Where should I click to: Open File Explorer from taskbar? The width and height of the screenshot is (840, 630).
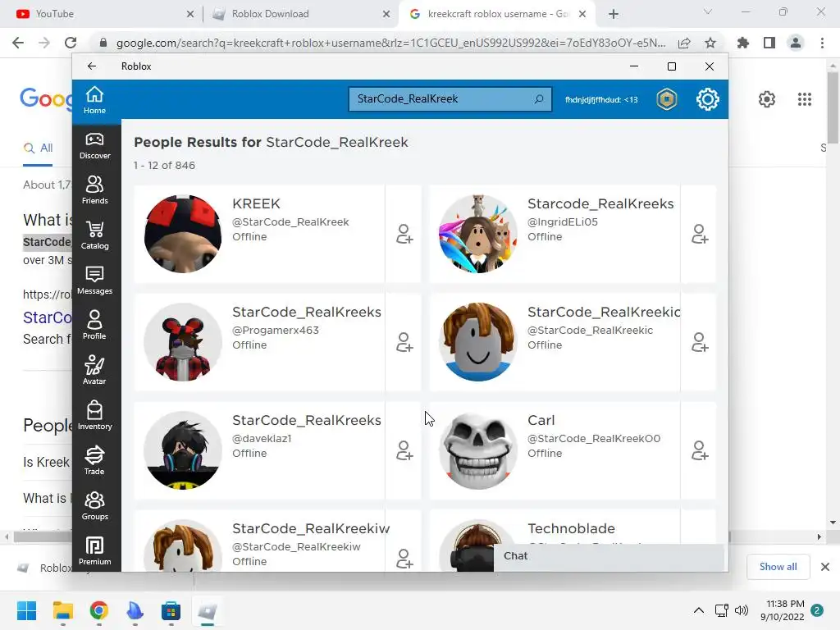(62, 610)
